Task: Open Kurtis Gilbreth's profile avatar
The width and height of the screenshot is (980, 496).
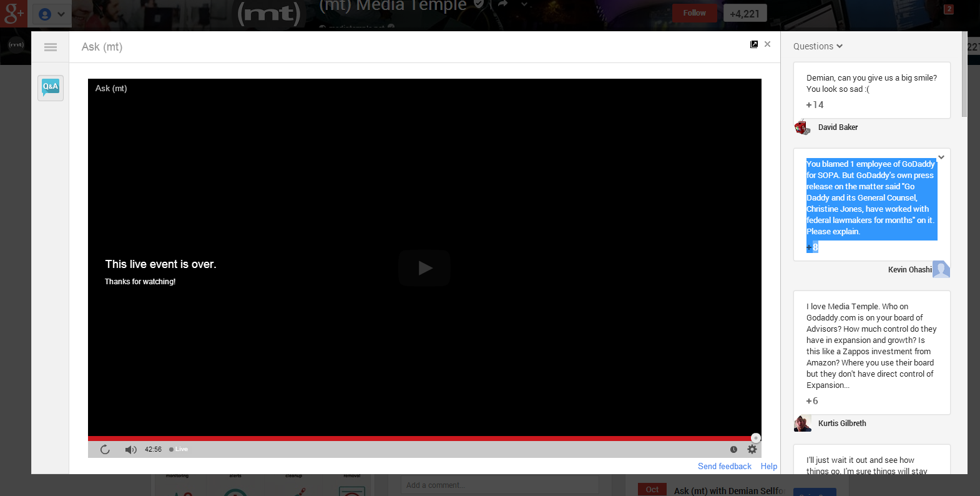Action: coord(803,424)
